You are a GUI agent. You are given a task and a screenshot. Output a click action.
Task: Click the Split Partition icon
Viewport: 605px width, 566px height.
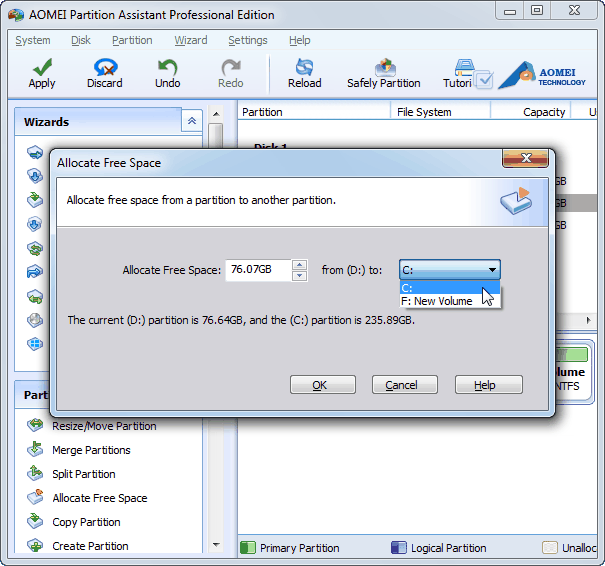(35, 473)
